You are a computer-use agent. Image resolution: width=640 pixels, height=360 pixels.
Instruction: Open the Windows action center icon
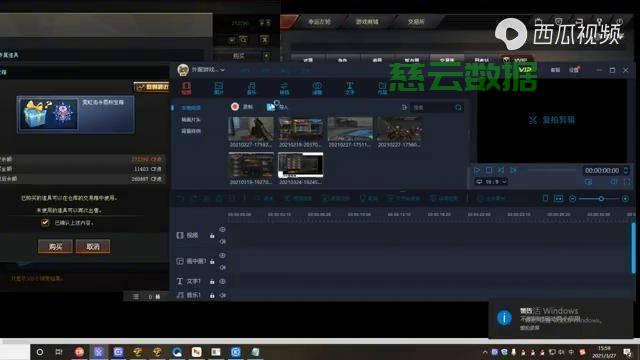point(627,352)
